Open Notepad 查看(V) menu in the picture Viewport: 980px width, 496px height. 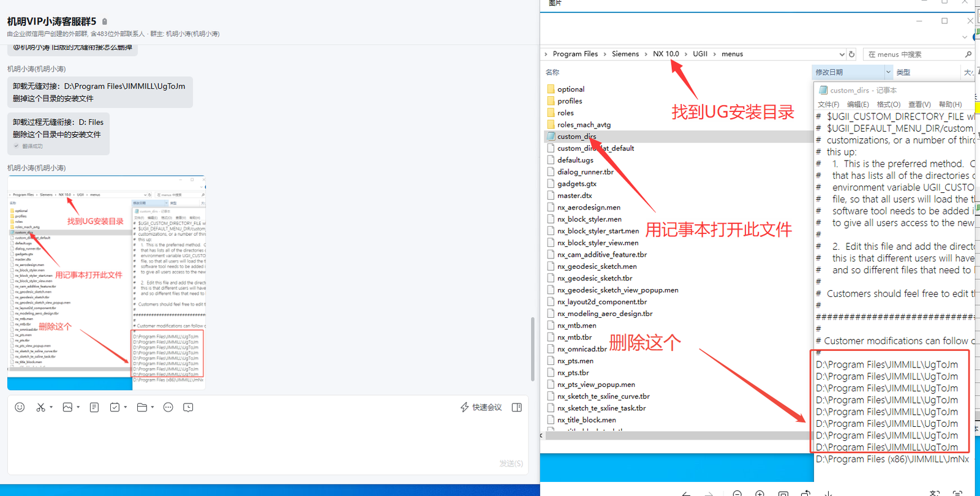(919, 104)
